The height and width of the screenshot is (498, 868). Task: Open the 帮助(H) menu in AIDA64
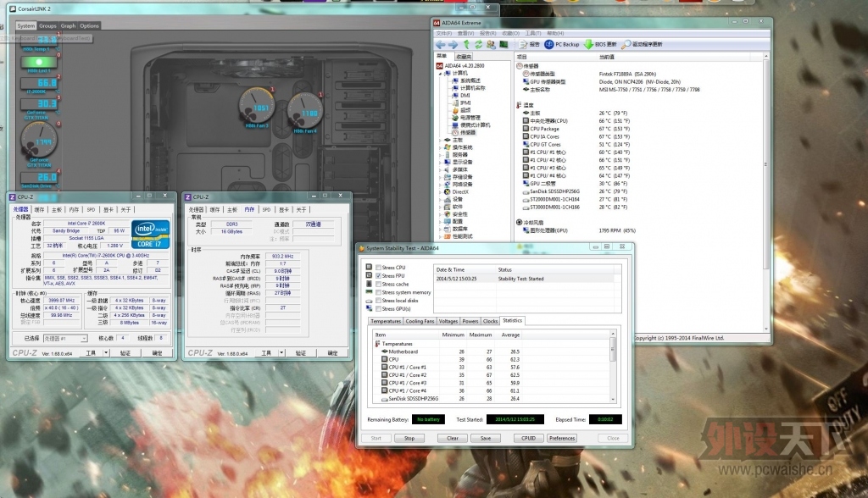click(x=555, y=33)
